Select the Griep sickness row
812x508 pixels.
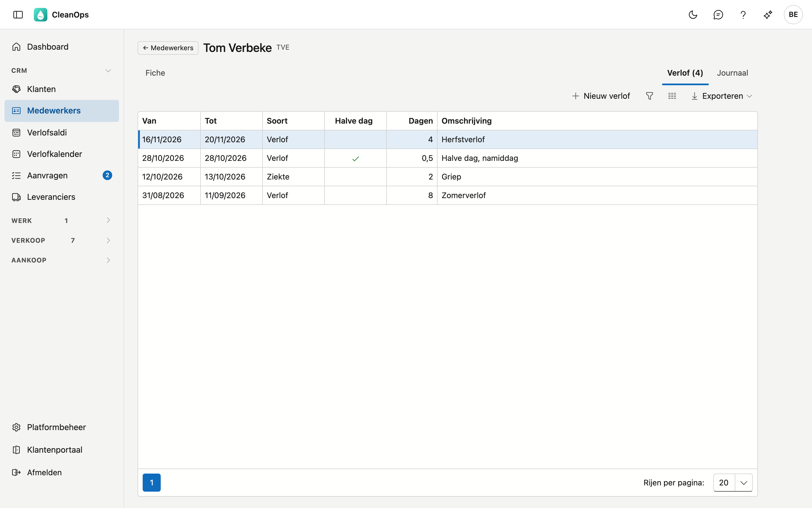448,177
